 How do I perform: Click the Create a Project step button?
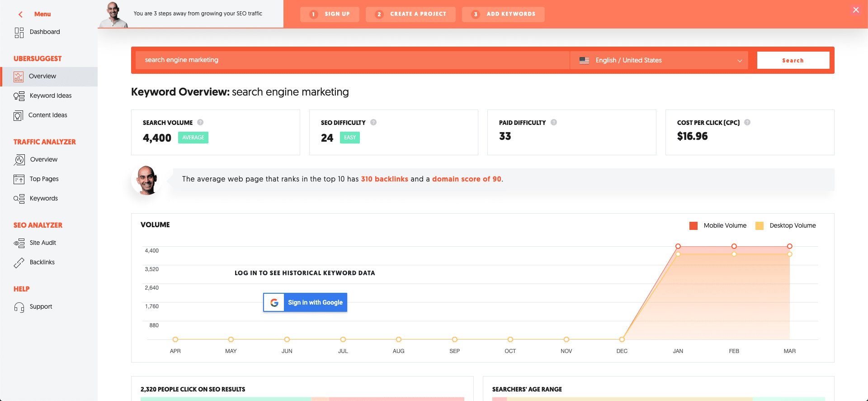tap(410, 14)
